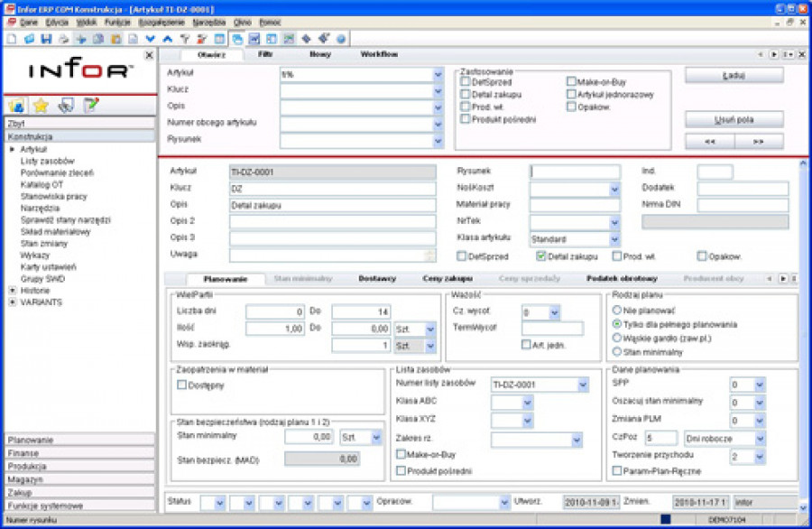Viewport: 812px width, 529px height.
Task: Click the notes with pencil sidebar icon
Action: pyautogui.click(x=90, y=106)
